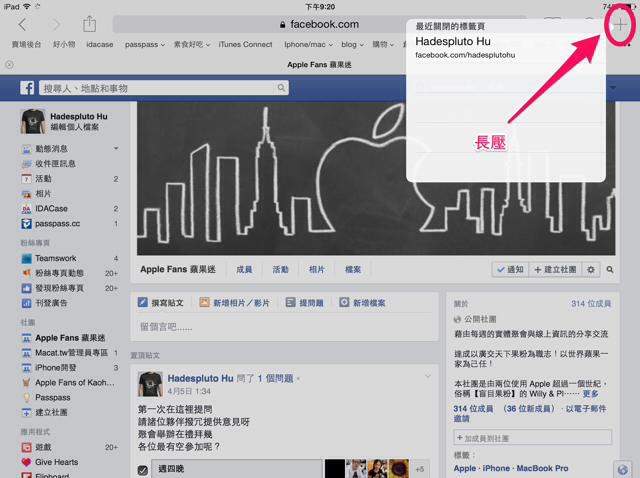This screenshot has height=478, width=640.
Task: Open Safari share sheet icon
Action: point(89,24)
